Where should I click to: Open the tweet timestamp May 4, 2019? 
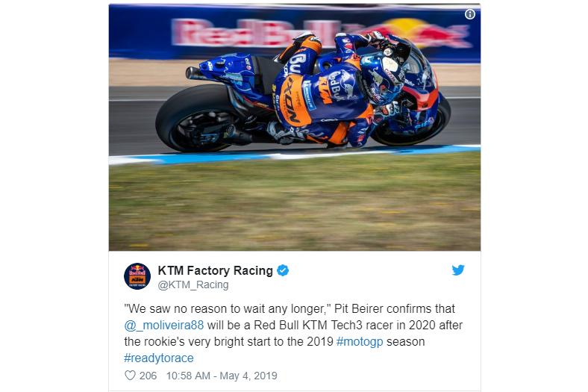click(222, 376)
